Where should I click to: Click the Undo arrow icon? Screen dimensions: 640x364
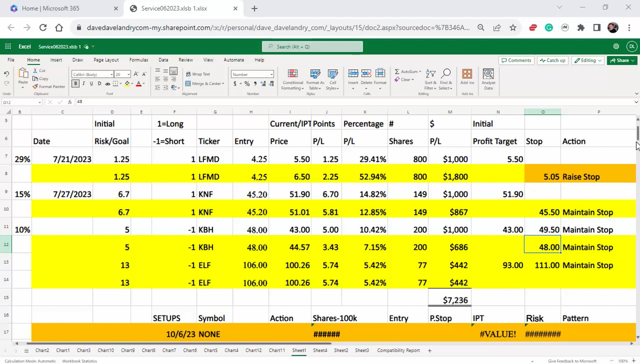point(7,74)
